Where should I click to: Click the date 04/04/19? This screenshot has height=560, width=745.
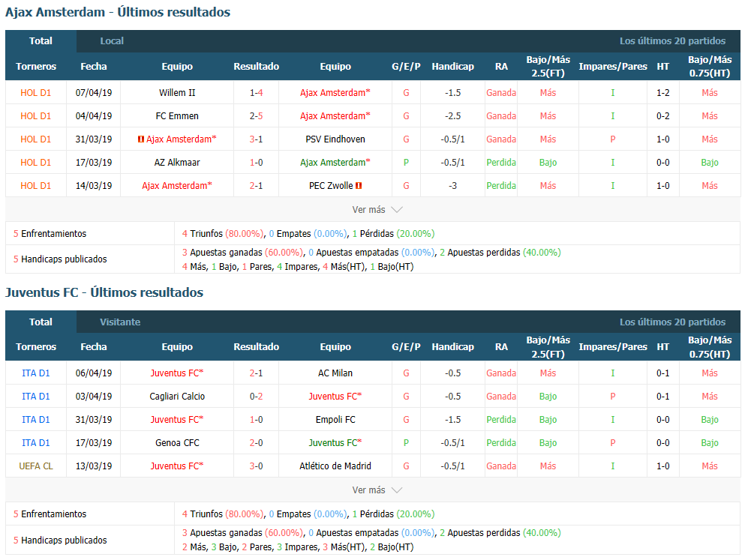coord(94,115)
